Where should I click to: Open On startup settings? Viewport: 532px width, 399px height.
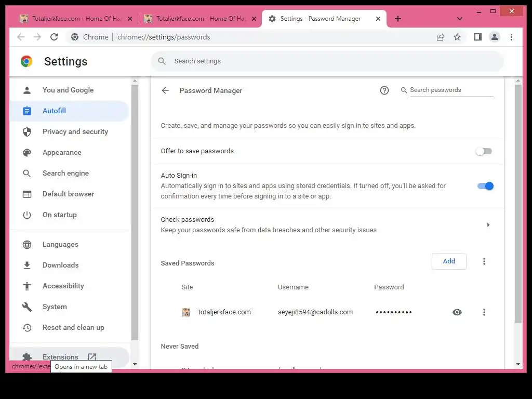point(70,215)
